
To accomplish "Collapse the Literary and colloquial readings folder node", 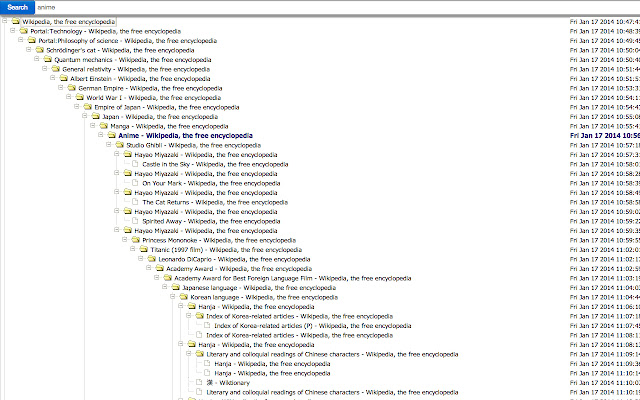I will [189, 353].
